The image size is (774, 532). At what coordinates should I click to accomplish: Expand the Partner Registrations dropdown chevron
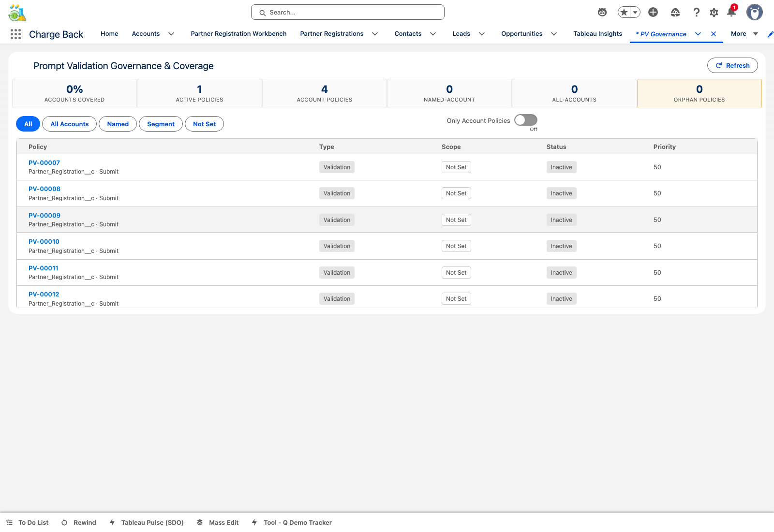(x=375, y=34)
